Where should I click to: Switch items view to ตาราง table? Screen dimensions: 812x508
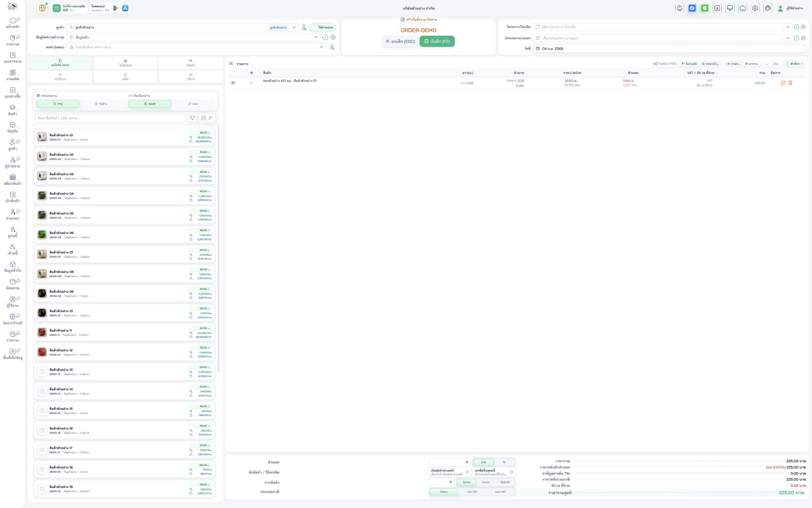coord(752,64)
